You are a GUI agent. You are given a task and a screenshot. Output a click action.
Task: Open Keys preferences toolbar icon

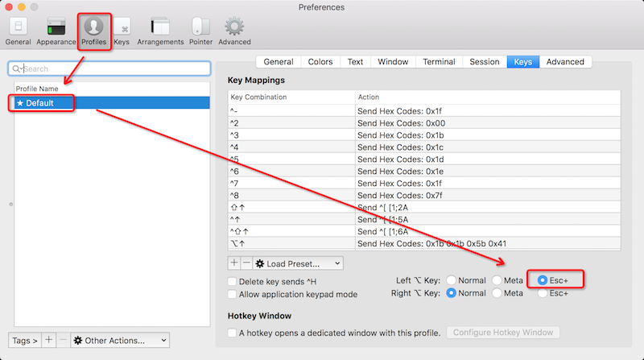click(x=122, y=31)
